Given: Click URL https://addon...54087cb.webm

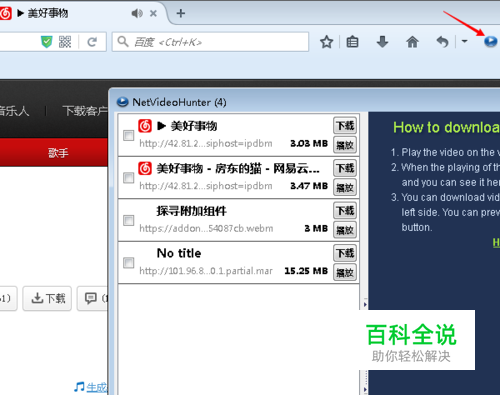Looking at the screenshot, I should [206, 228].
